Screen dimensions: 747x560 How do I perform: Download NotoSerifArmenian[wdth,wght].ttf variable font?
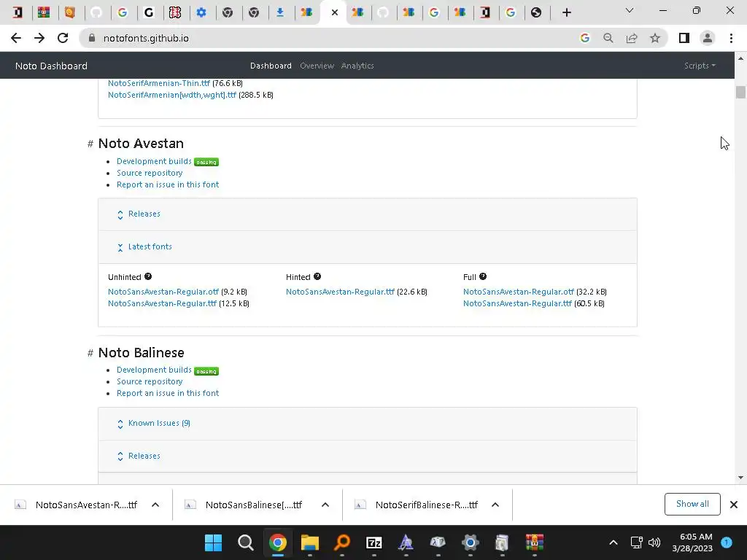(172, 95)
